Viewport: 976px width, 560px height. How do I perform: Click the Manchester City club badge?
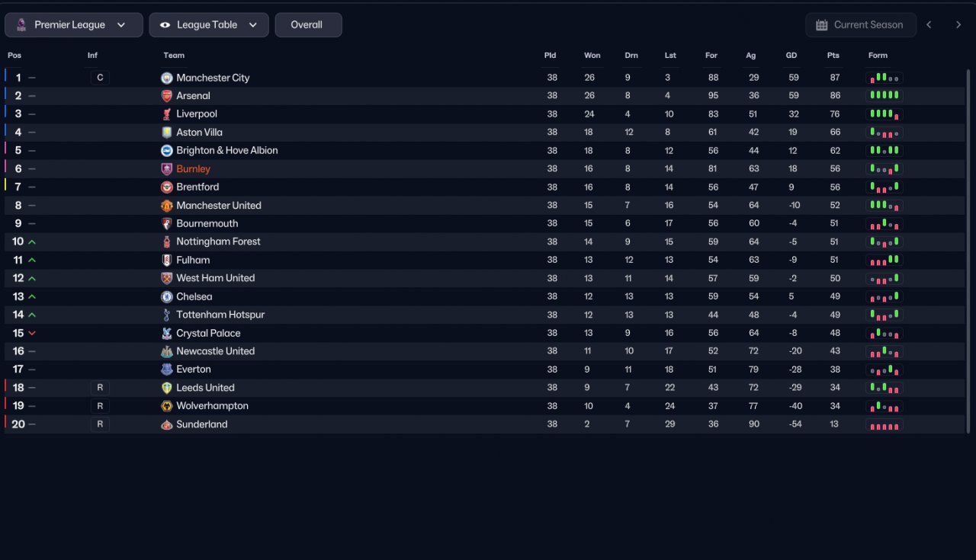click(166, 78)
